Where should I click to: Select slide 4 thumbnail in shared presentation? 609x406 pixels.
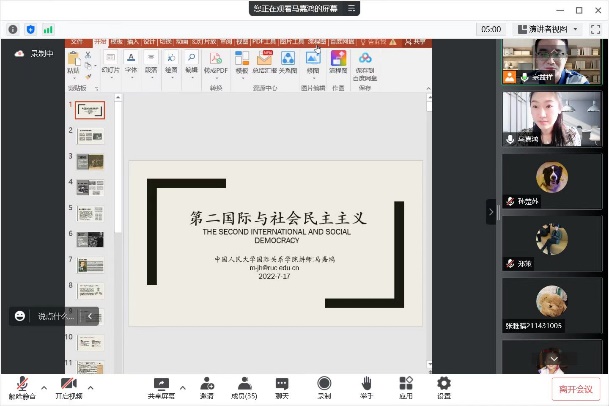[x=91, y=187]
